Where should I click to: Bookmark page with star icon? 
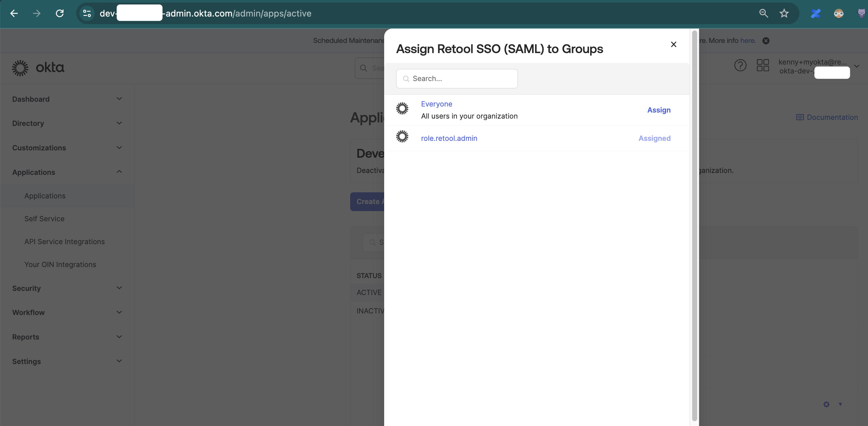[784, 13]
